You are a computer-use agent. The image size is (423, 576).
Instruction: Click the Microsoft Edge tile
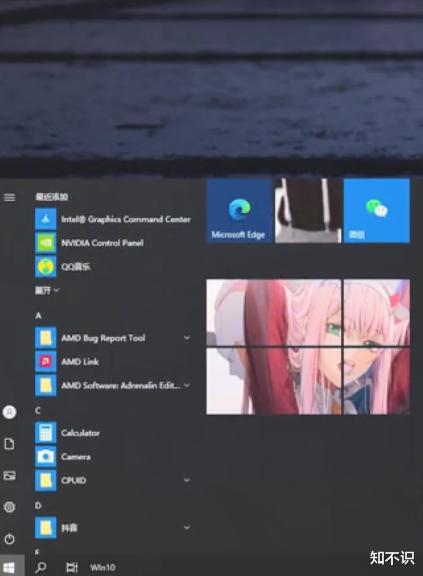pyautogui.click(x=239, y=210)
